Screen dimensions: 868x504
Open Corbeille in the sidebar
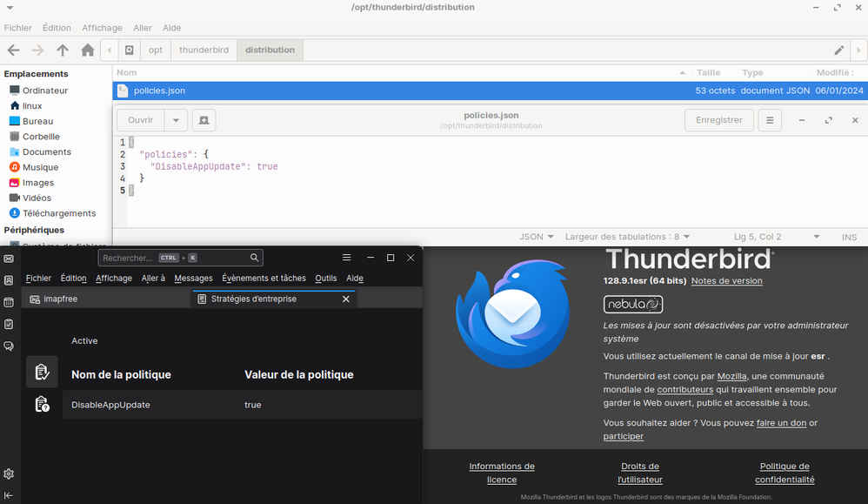[35, 137]
